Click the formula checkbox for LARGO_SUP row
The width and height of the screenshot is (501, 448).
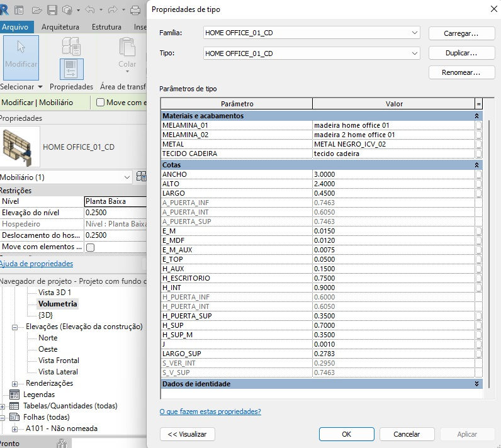478,354
